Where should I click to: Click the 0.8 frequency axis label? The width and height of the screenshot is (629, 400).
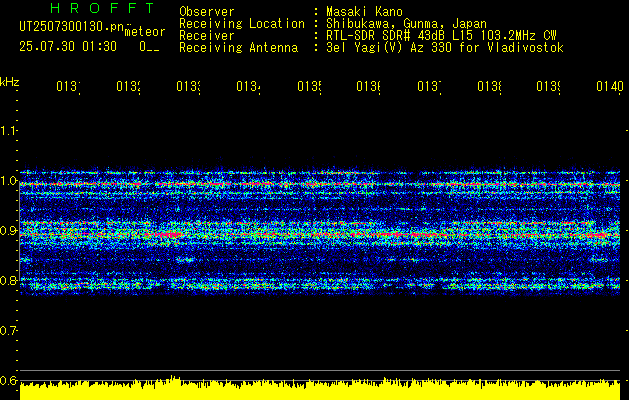point(9,280)
